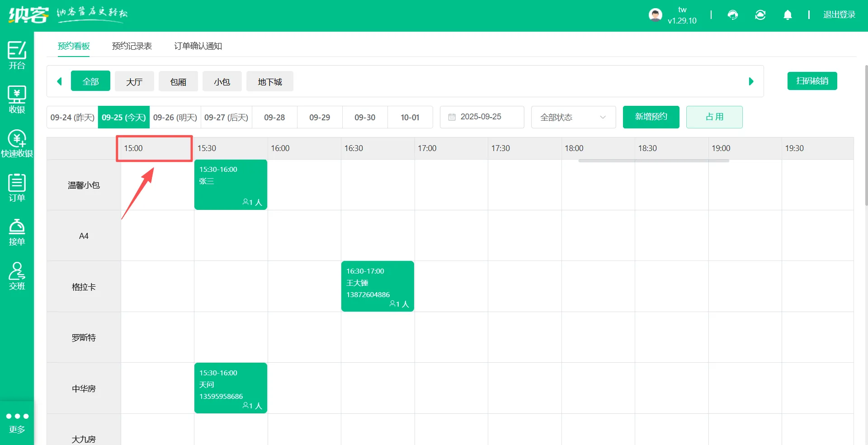Switch to the 订单确认通知 tab
The height and width of the screenshot is (445, 868).
198,46
